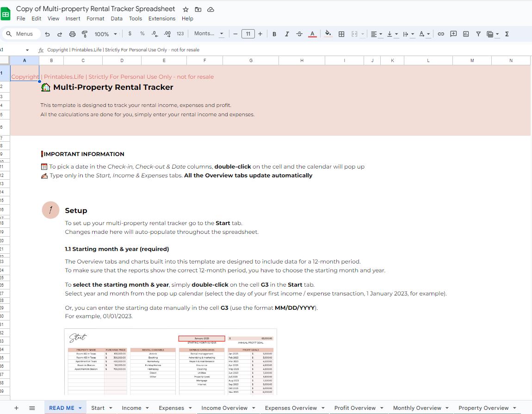The image size is (532, 414).
Task: Open the Tools menu
Action: coord(136,19)
